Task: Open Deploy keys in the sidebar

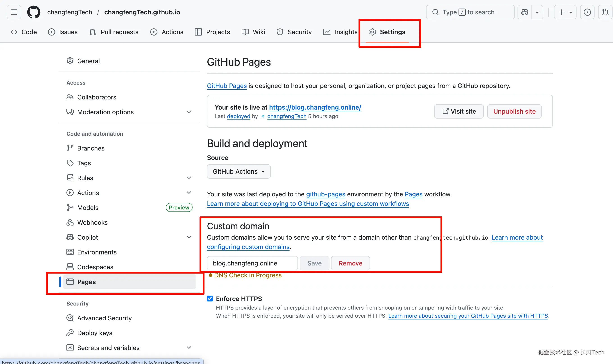Action: (x=95, y=333)
